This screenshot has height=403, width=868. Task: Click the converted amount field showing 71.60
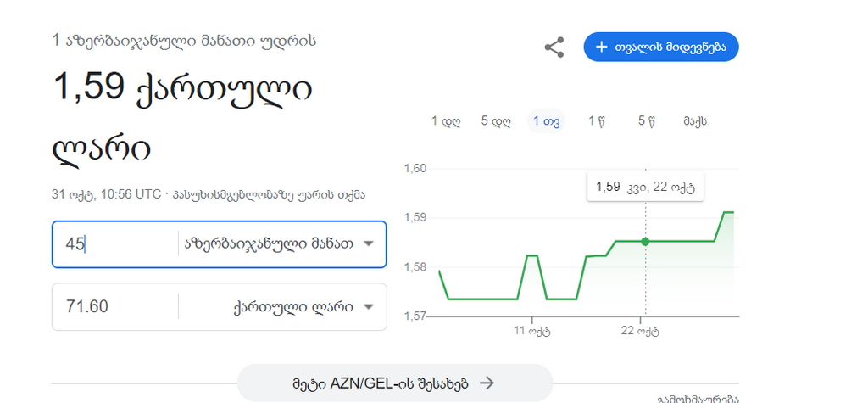pos(114,306)
